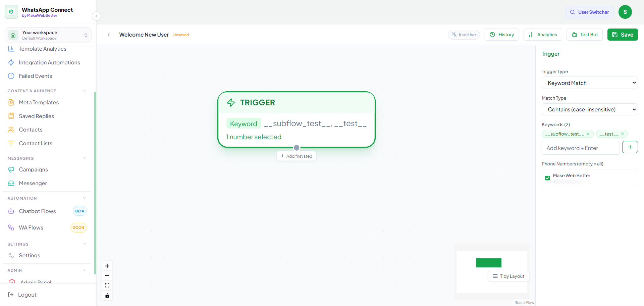This screenshot has height=306, width=644.
Task: Open Failed Events page
Action: click(x=47, y=76)
